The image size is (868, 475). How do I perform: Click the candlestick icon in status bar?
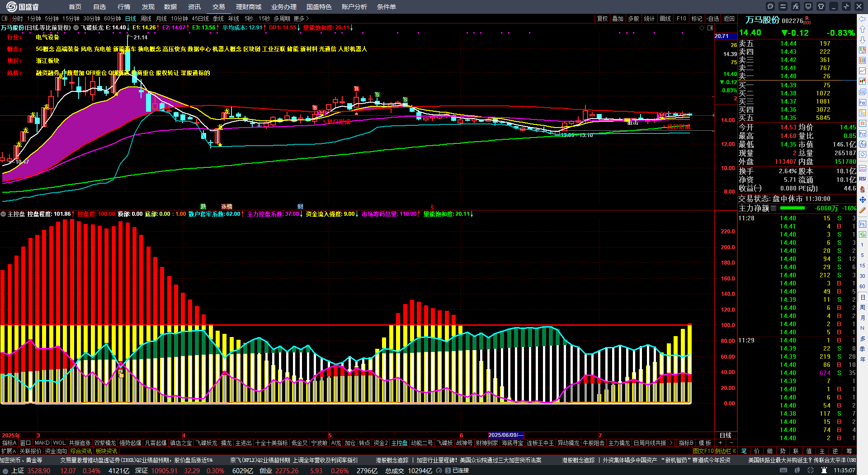[797, 470]
